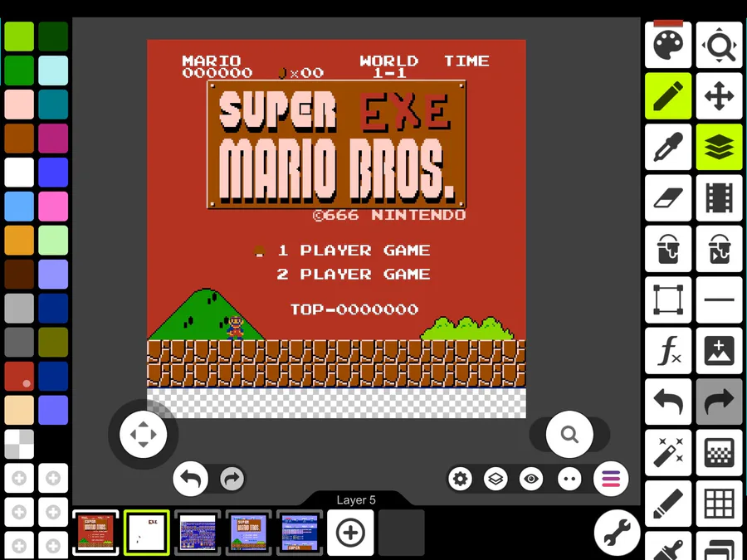
Task: Click the floating magnifier zoom button
Action: pyautogui.click(x=569, y=434)
